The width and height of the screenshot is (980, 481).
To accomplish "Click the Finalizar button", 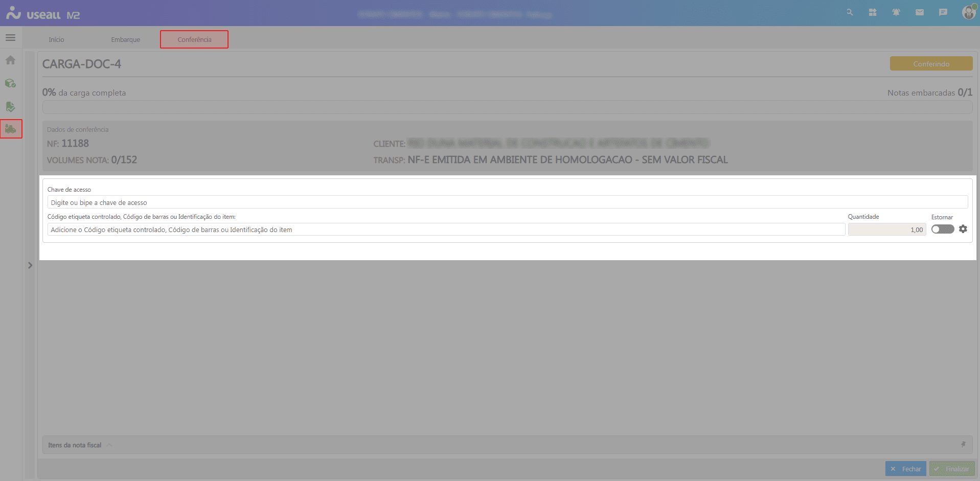I will 952,469.
